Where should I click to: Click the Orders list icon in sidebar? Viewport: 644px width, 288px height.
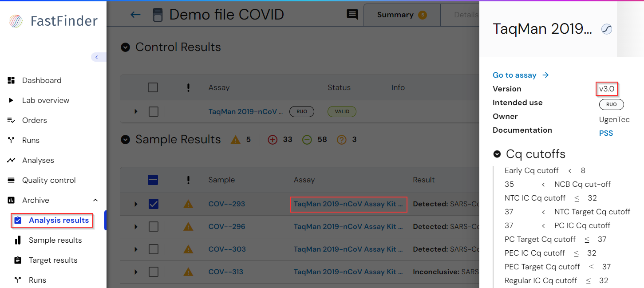pos(12,120)
